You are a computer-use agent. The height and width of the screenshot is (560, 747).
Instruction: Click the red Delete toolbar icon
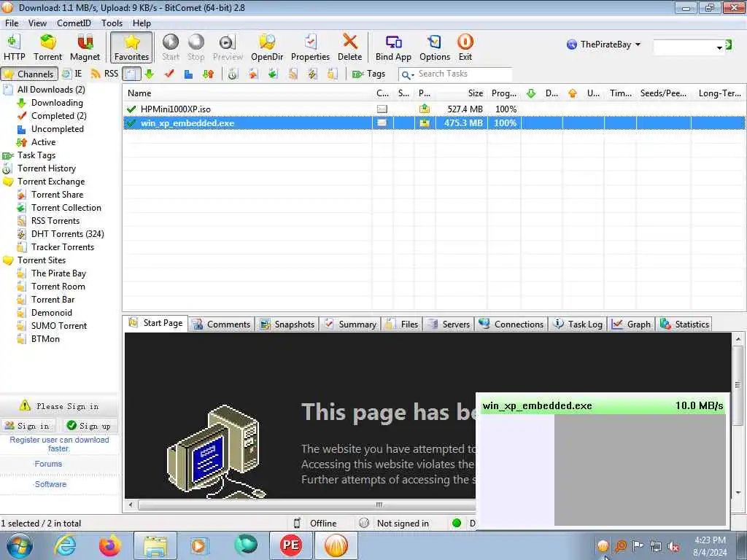click(349, 47)
